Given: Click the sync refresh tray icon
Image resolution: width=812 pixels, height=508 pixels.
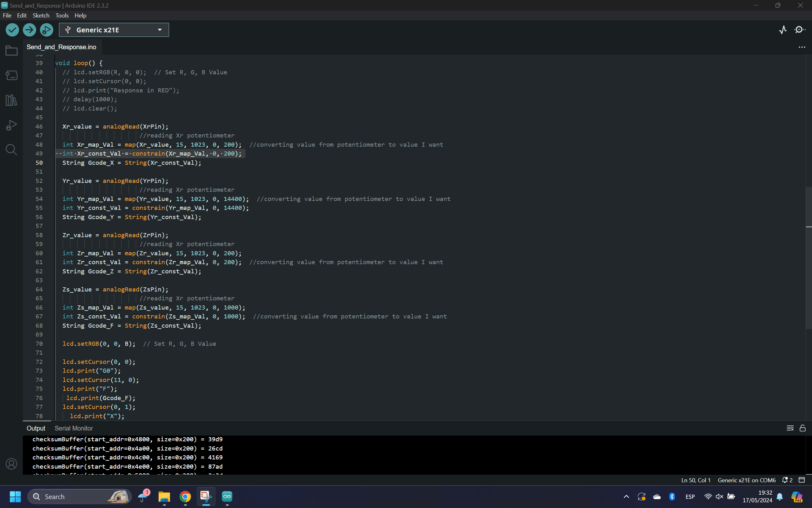Looking at the screenshot, I should pyautogui.click(x=641, y=497).
